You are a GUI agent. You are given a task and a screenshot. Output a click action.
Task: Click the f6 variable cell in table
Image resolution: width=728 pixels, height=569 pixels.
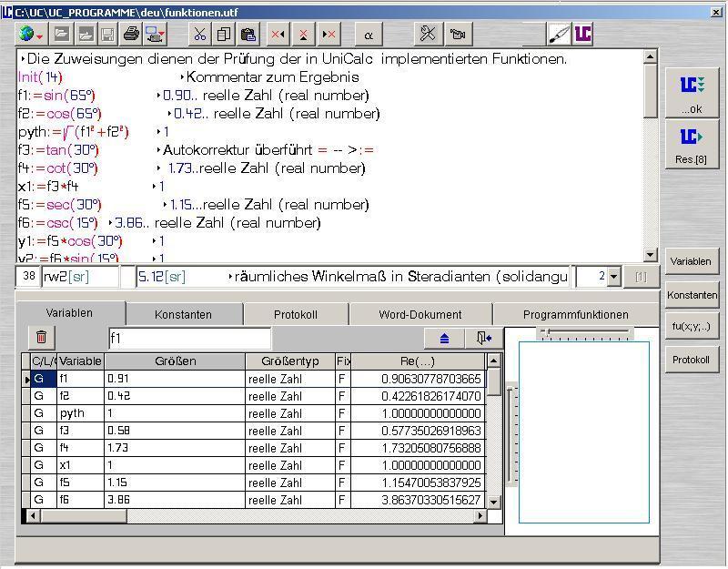click(x=80, y=500)
